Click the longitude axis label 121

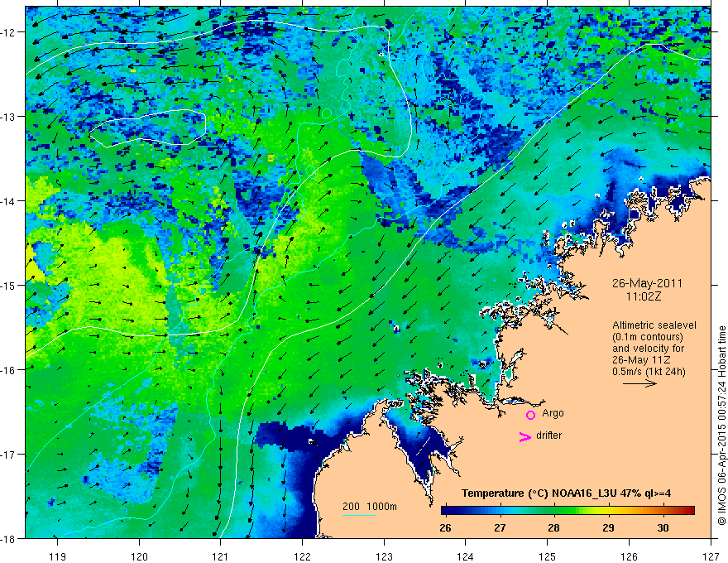point(221,556)
